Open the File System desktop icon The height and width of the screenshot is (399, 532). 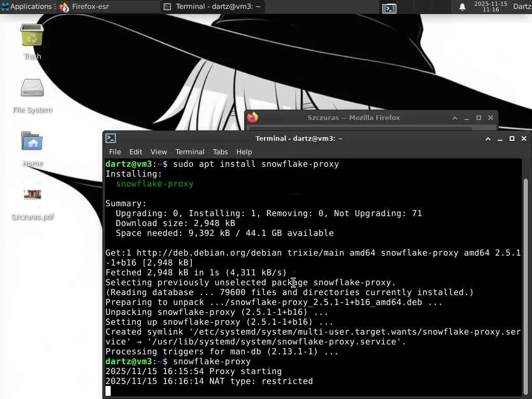tap(32, 88)
